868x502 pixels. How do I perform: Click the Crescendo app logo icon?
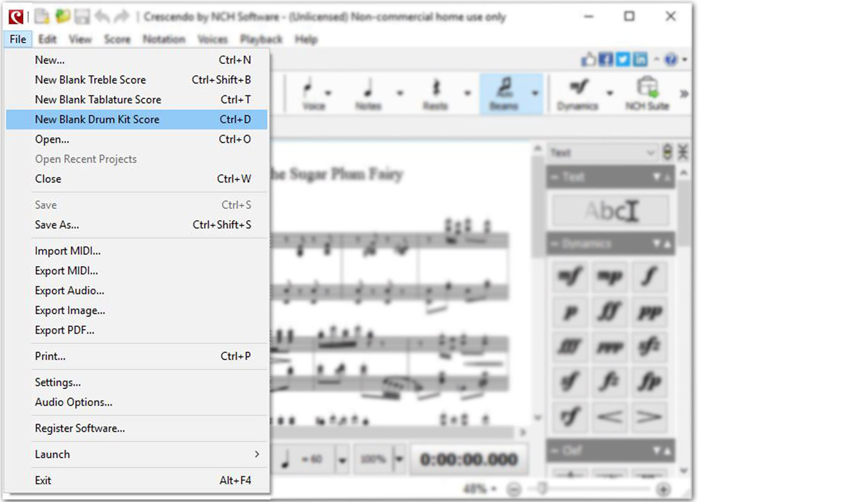16,16
